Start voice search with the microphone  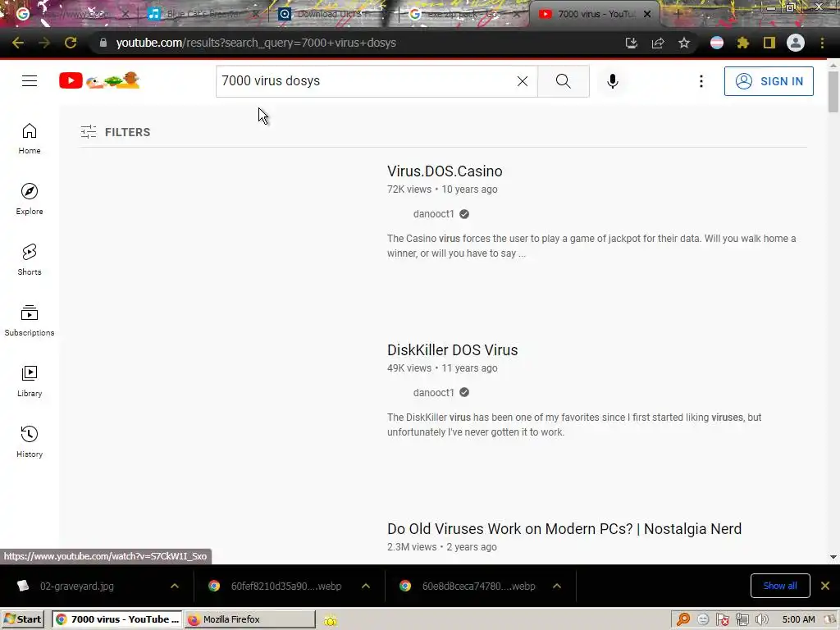[613, 81]
